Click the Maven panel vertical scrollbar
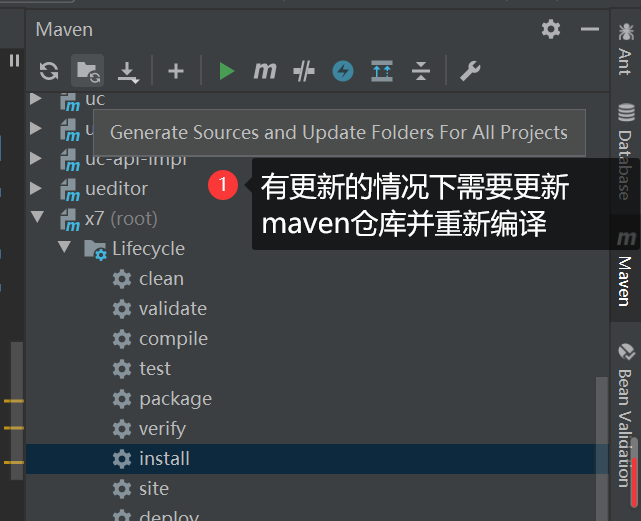 coord(601,449)
